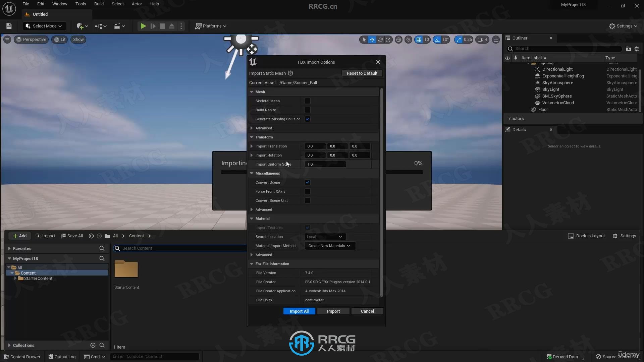This screenshot has height=362, width=644.
Task: Open play options three-dot menu
Action: pyautogui.click(x=181, y=26)
